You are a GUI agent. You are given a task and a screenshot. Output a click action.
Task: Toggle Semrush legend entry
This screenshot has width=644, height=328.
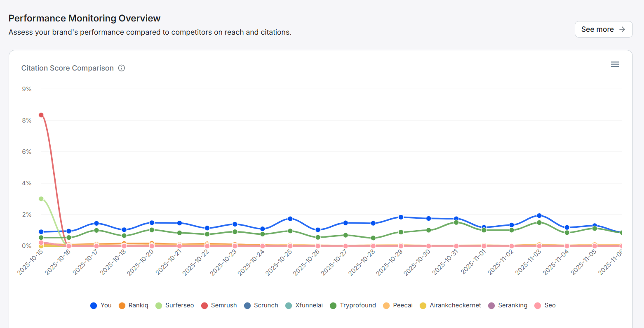pos(219,305)
